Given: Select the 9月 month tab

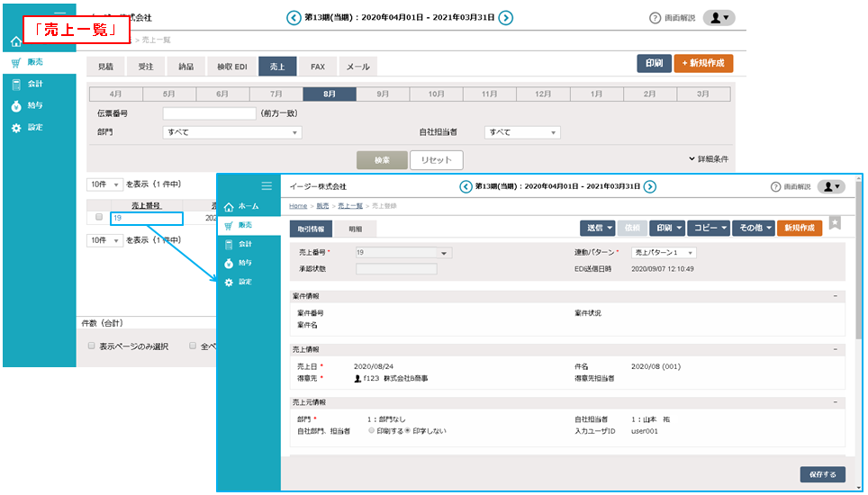Looking at the screenshot, I should pos(383,94).
